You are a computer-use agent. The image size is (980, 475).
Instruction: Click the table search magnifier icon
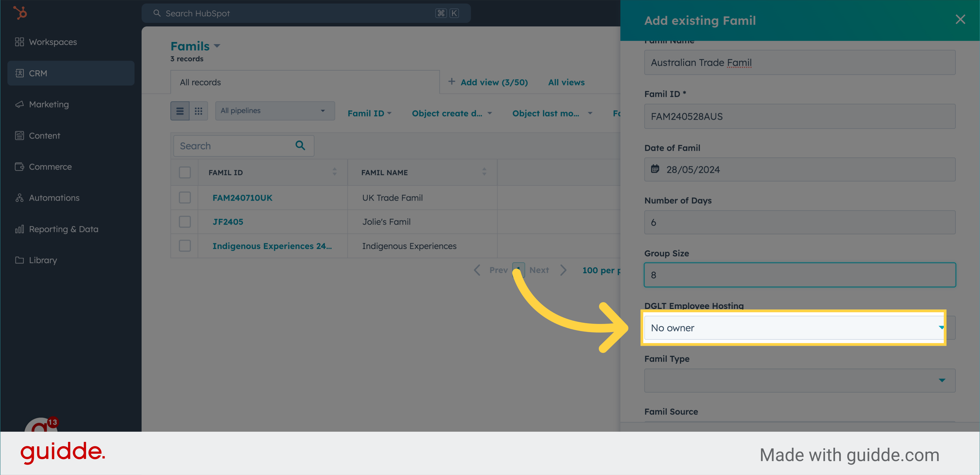300,145
